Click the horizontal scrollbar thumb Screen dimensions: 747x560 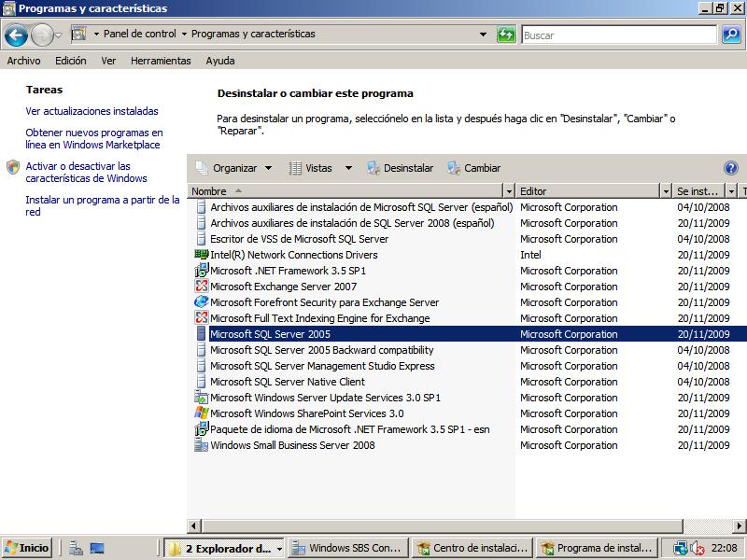click(x=443, y=525)
